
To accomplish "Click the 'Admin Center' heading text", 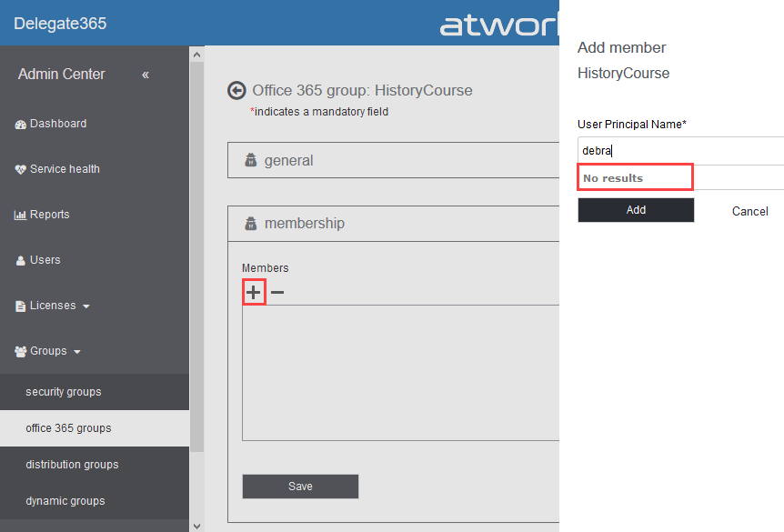I will [x=62, y=75].
